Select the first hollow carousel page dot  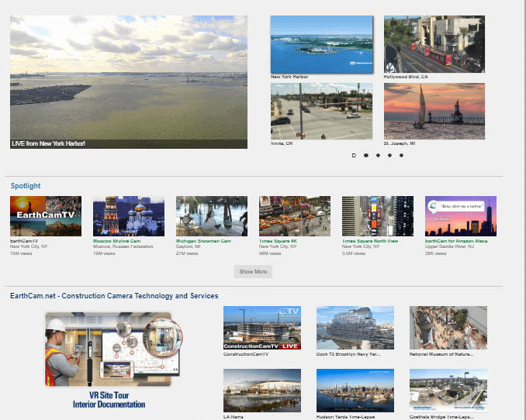[x=354, y=156]
